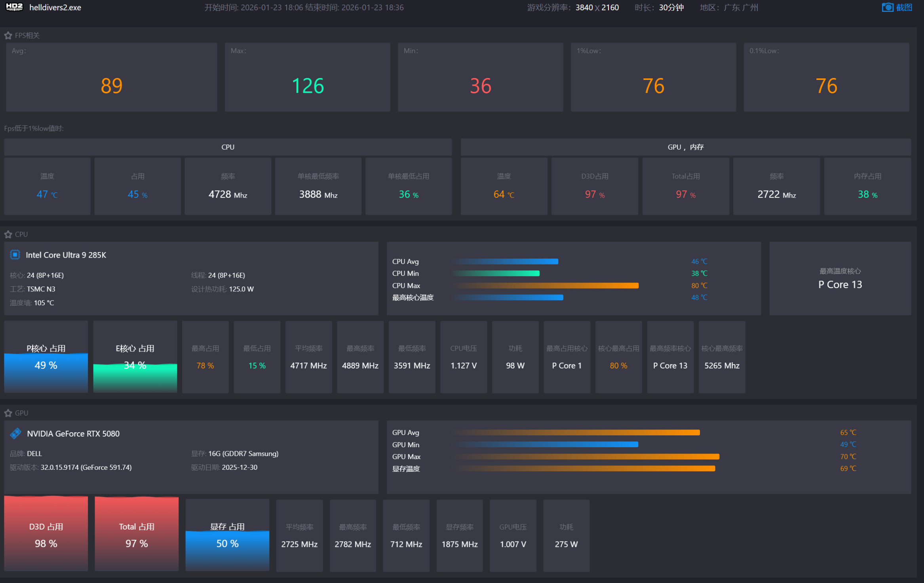This screenshot has width=924, height=583.
Task: Click the D3D 占用 98% tile
Action: pos(46,534)
